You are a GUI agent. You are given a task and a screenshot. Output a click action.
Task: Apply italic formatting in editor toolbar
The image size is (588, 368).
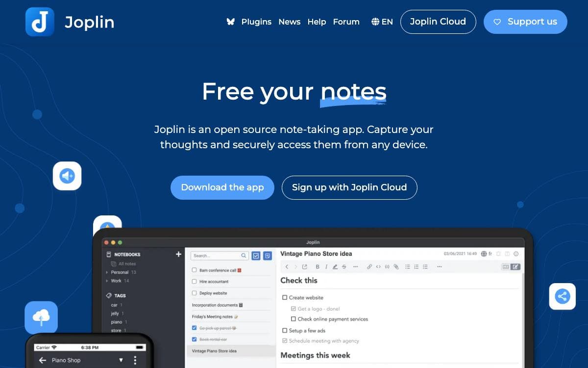(x=326, y=266)
